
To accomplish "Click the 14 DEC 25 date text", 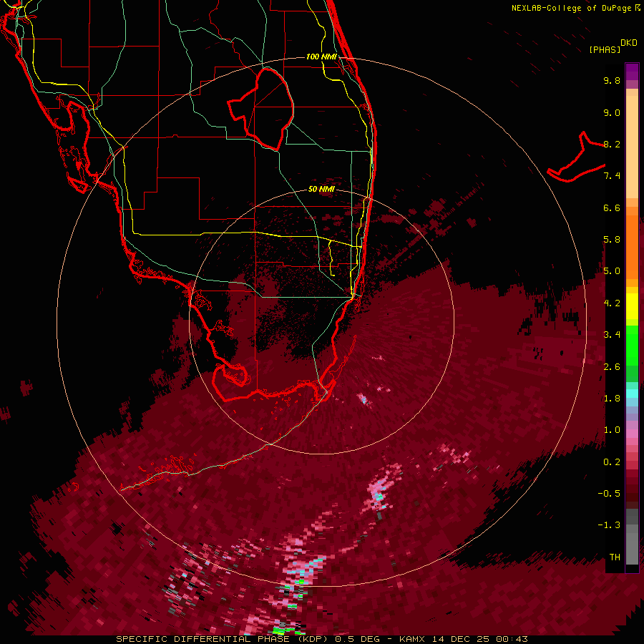I will tap(461, 639).
